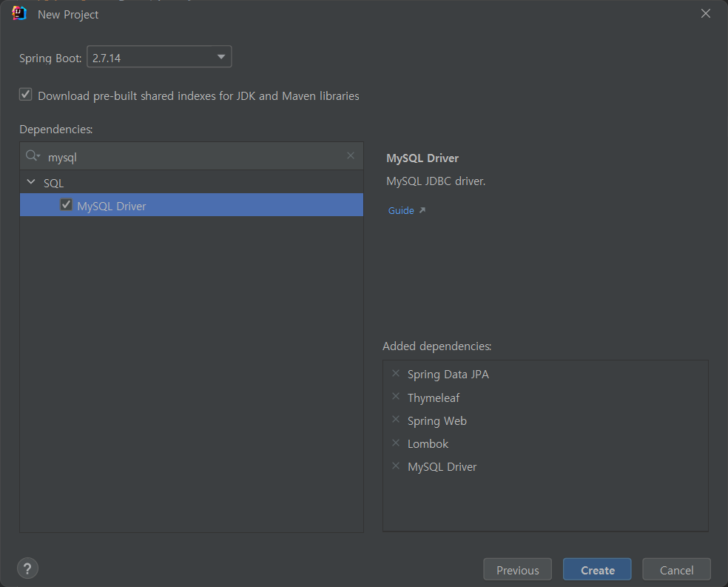
Task: Open the search options magnifier icon
Action: tap(33, 156)
